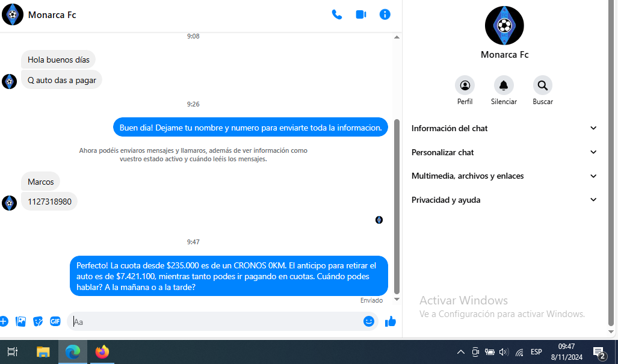Screen dimensions: 618x364
Task: Send a thumbs-up like
Action: coord(390,321)
